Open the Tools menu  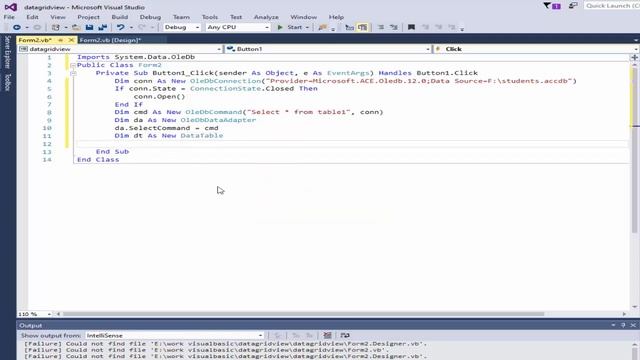[210, 17]
